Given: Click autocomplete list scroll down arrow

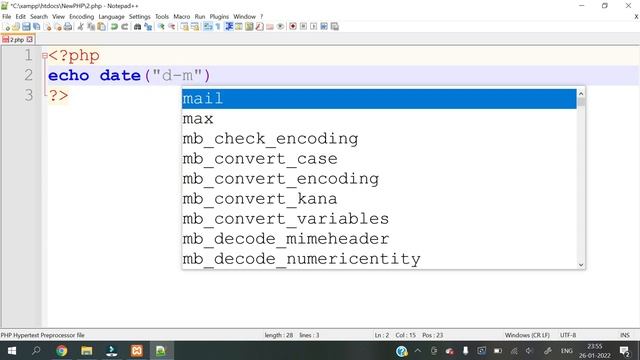Looking at the screenshot, I should coord(581,265).
